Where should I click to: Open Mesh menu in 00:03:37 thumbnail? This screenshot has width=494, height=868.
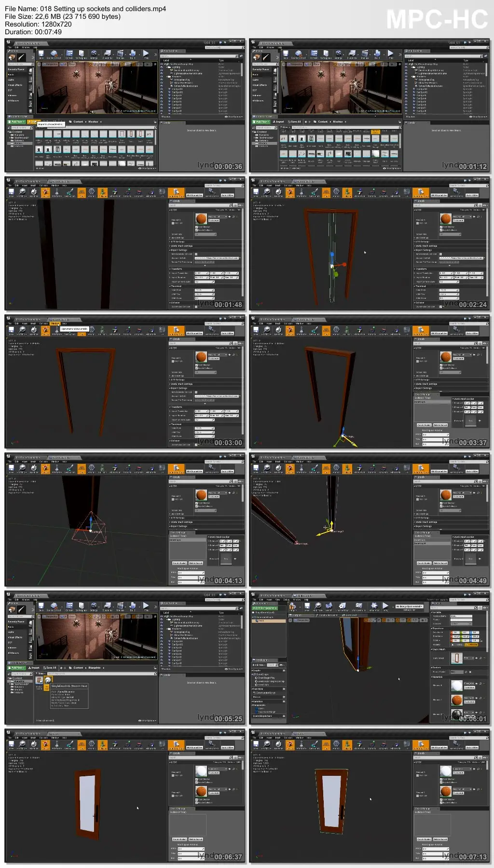click(278, 323)
